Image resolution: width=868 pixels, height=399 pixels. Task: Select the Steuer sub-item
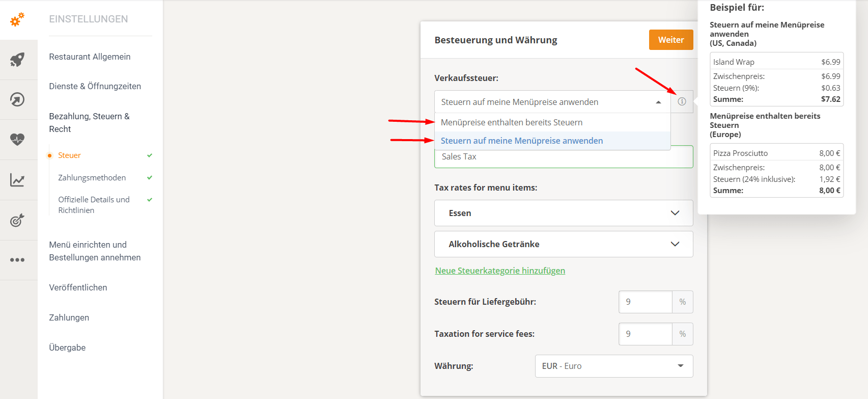pyautogui.click(x=69, y=155)
